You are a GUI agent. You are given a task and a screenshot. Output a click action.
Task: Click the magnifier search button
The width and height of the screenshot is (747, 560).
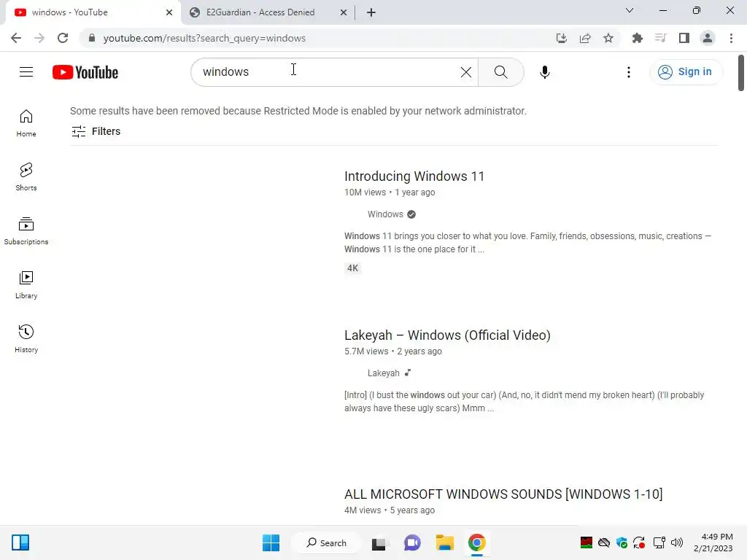(500, 72)
